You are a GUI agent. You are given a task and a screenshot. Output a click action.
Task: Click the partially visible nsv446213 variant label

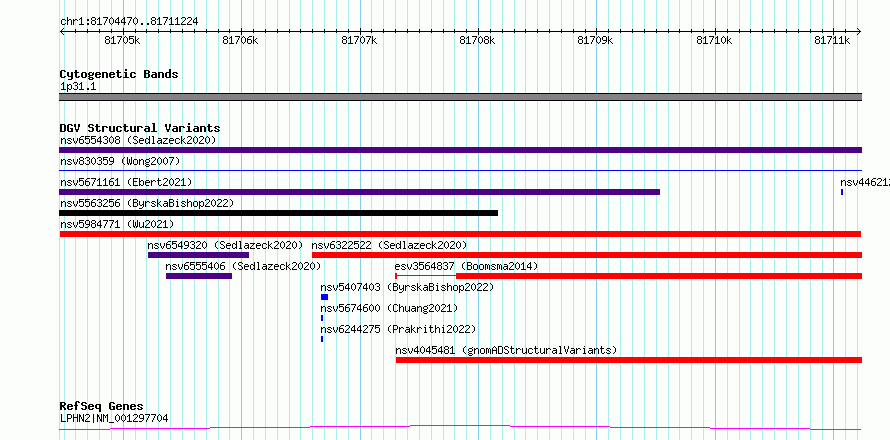864,182
